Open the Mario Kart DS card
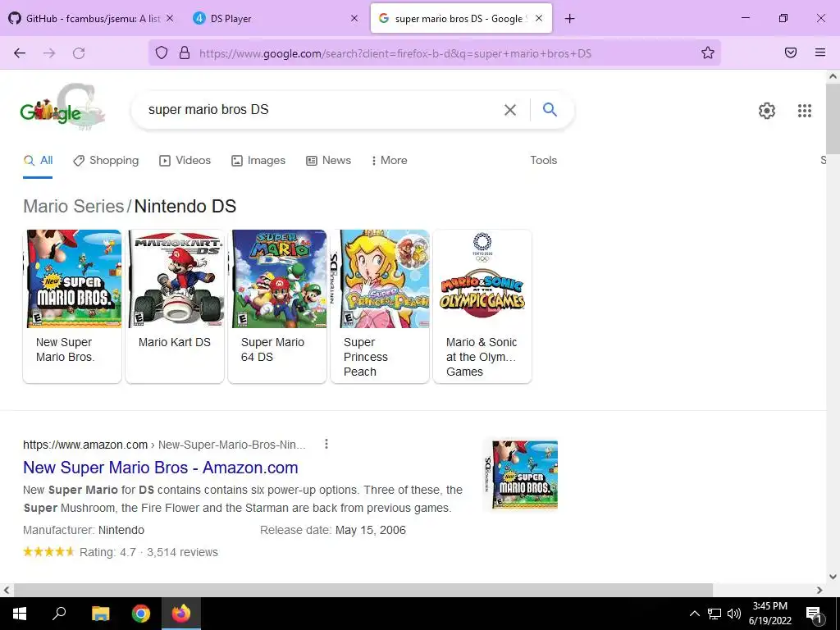 tap(175, 307)
